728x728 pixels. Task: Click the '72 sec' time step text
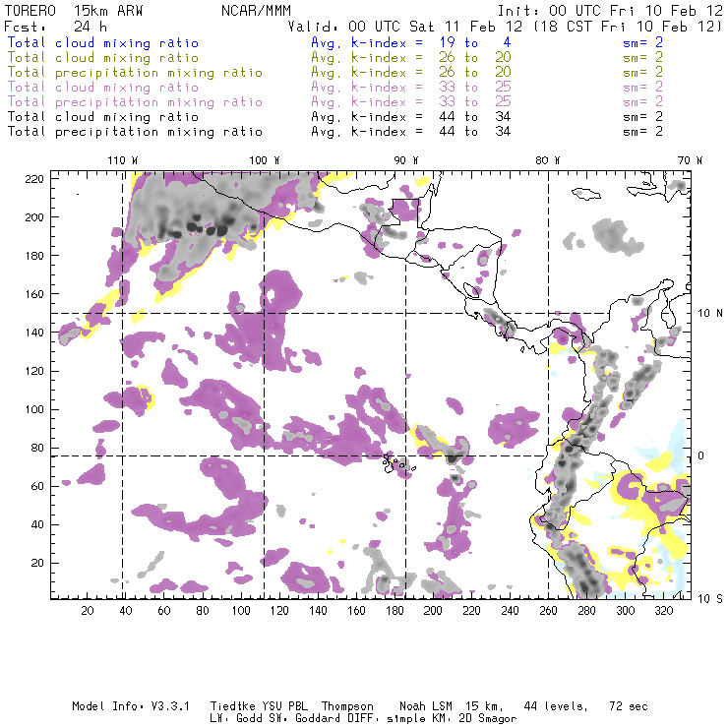click(629, 706)
